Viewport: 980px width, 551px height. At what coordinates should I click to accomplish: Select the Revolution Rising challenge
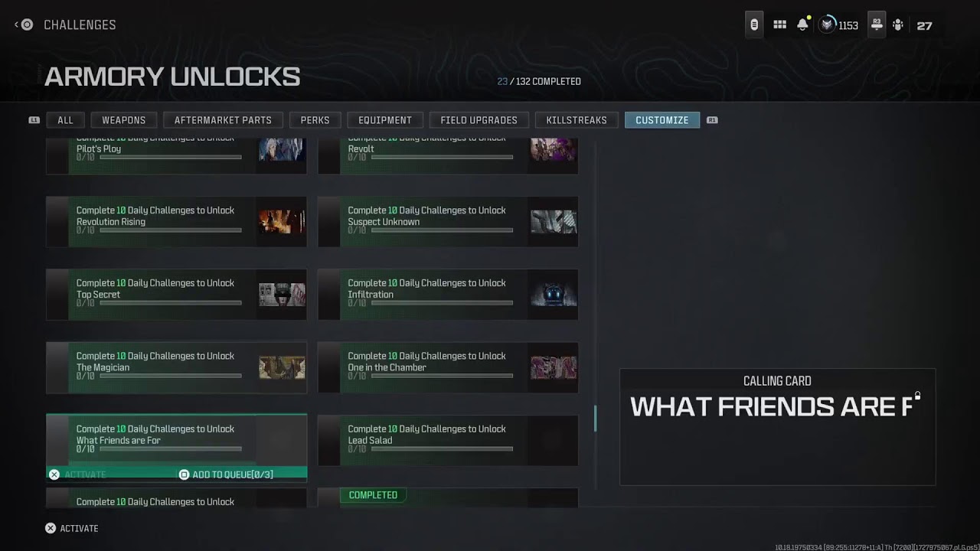pyautogui.click(x=176, y=222)
